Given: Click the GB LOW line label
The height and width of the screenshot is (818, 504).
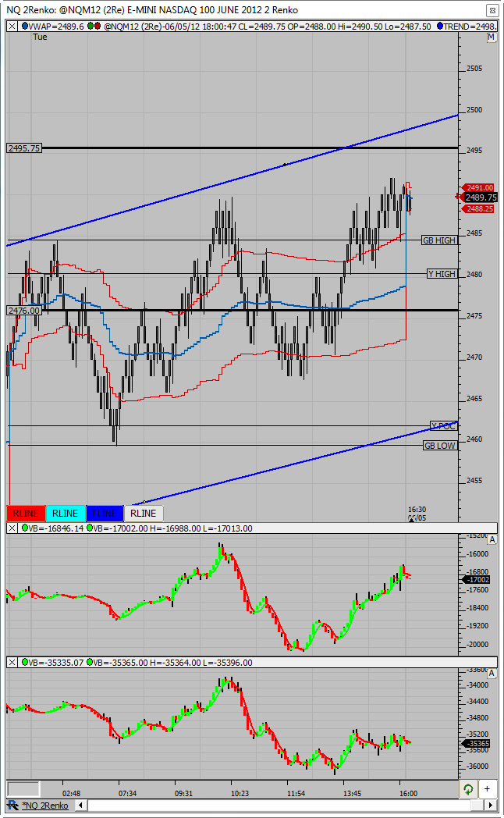Looking at the screenshot, I should coord(440,446).
